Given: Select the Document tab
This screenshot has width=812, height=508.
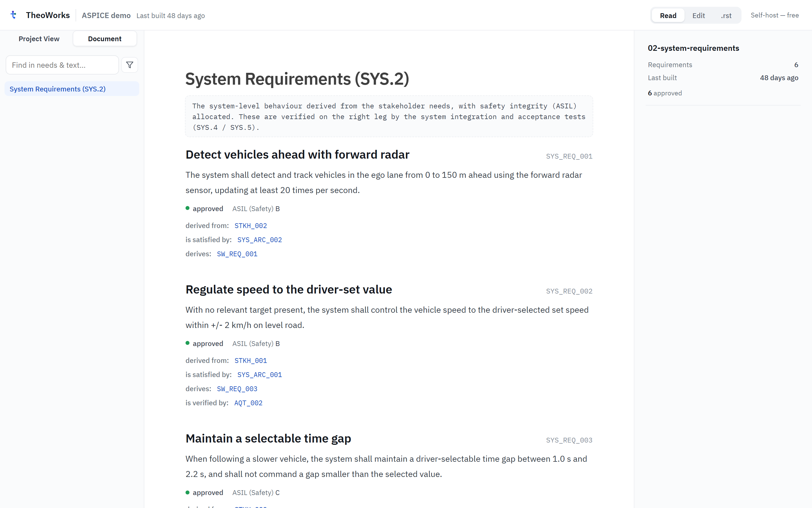Looking at the screenshot, I should [x=105, y=39].
